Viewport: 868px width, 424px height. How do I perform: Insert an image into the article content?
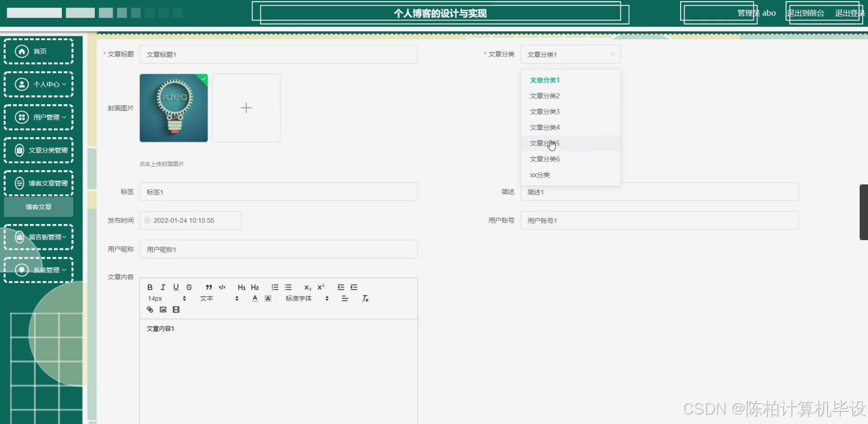coord(162,309)
